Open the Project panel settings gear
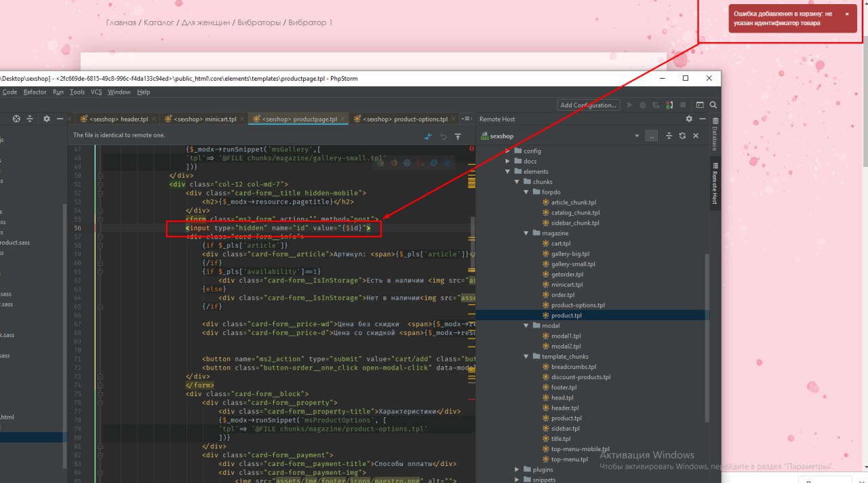This screenshot has width=868, height=483. click(46, 119)
